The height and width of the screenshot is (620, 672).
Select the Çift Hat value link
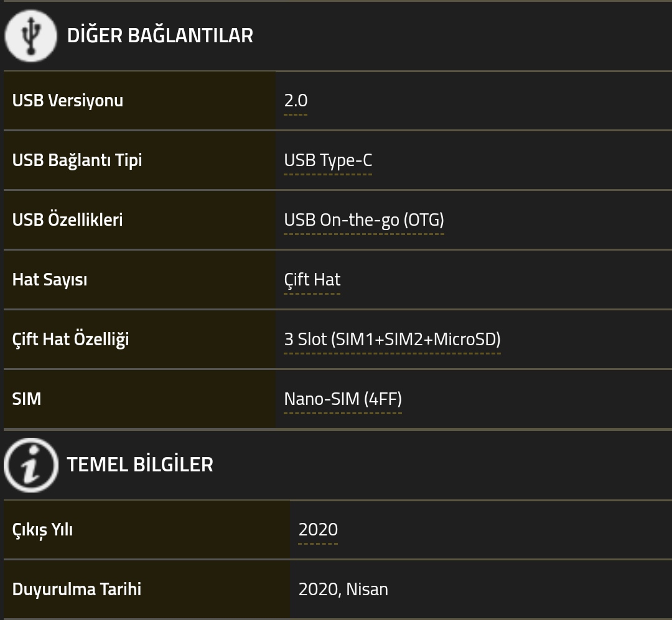click(312, 280)
